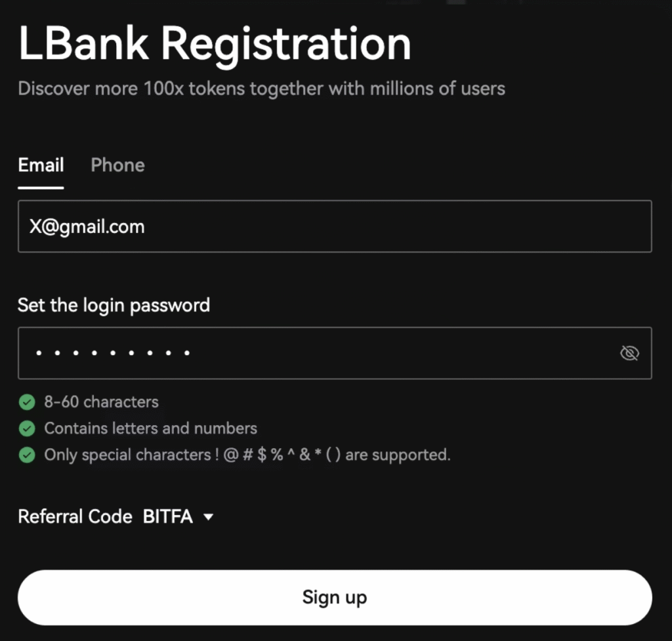Click the BITFA referral code value
672x641 pixels.
(x=168, y=517)
